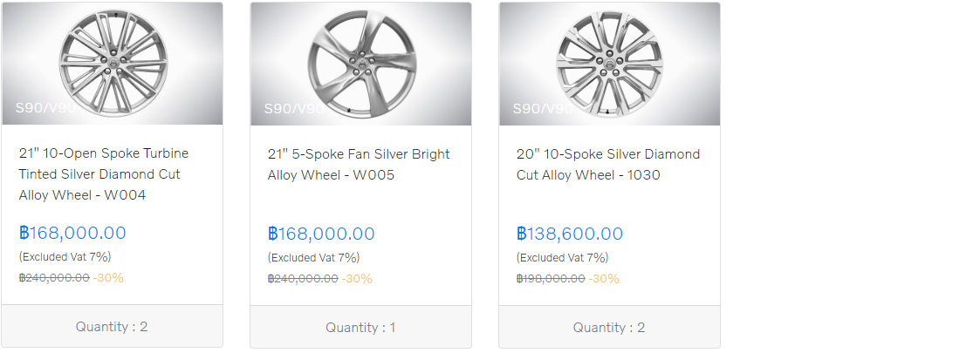This screenshot has width=980, height=353.
Task: Click the -30% discount tag on wheel 1030
Action: (604, 278)
